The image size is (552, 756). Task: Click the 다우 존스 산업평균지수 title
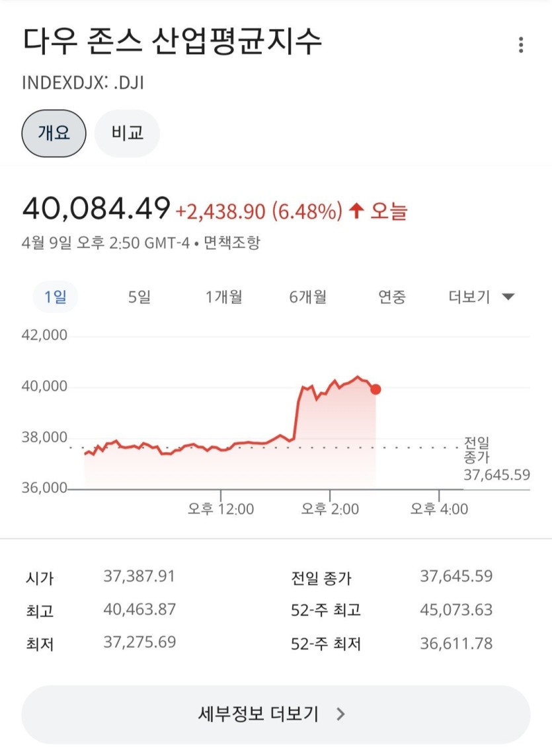pyautogui.click(x=173, y=41)
